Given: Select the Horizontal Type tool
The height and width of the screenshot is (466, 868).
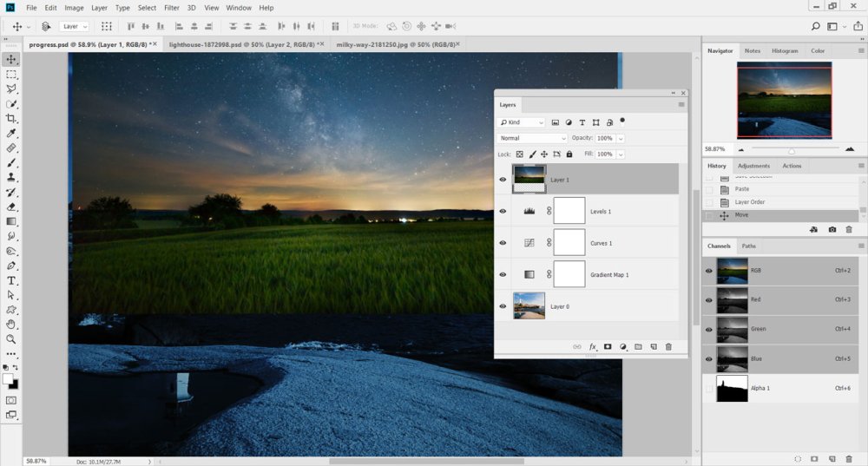Looking at the screenshot, I should tap(11, 280).
